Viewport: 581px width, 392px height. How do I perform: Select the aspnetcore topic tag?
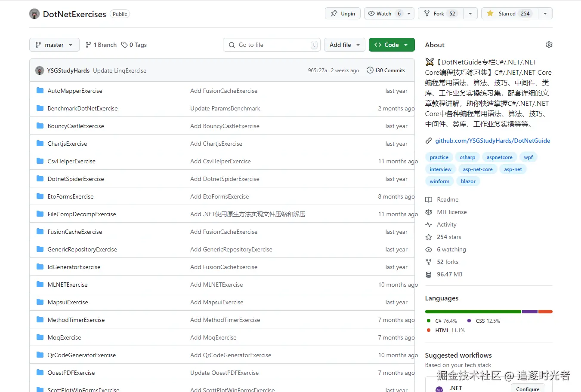pyautogui.click(x=499, y=157)
